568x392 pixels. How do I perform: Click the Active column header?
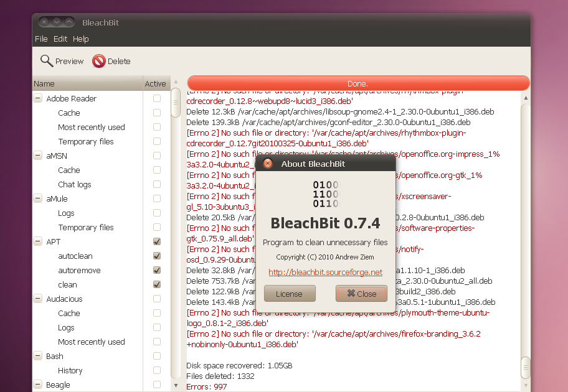[156, 83]
